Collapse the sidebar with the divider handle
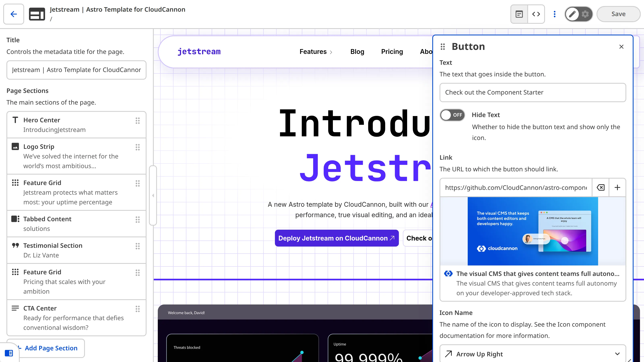Screen dimensions: 644x362 pyautogui.click(x=153, y=195)
